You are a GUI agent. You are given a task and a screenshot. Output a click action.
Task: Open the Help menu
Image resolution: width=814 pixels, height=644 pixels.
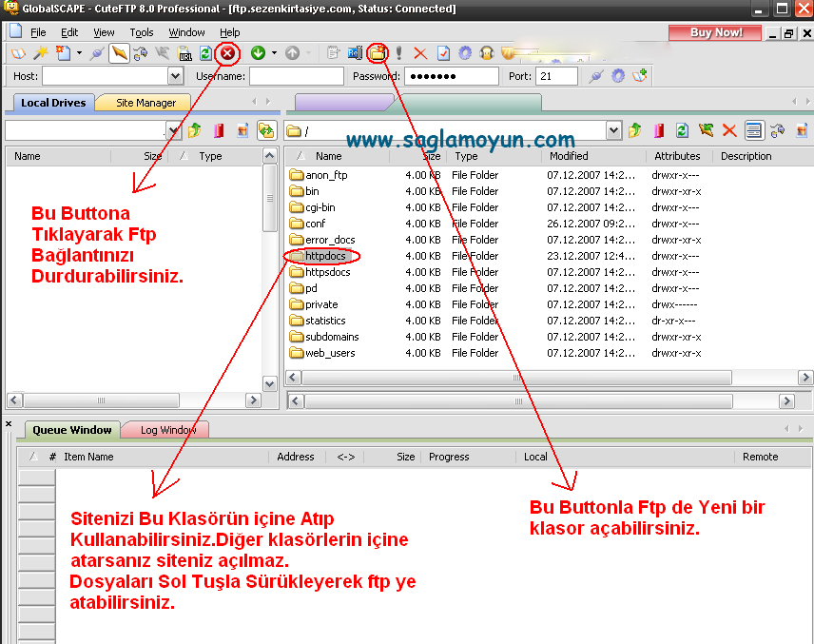(229, 32)
